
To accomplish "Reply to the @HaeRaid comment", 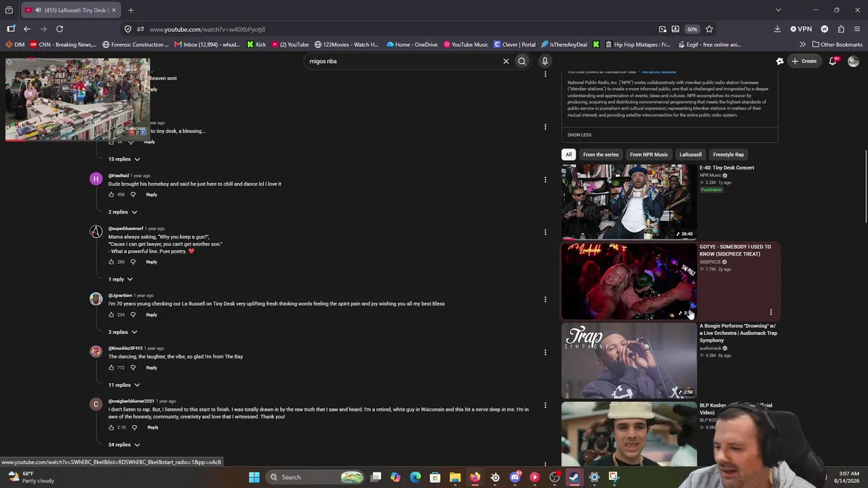I will point(151,195).
